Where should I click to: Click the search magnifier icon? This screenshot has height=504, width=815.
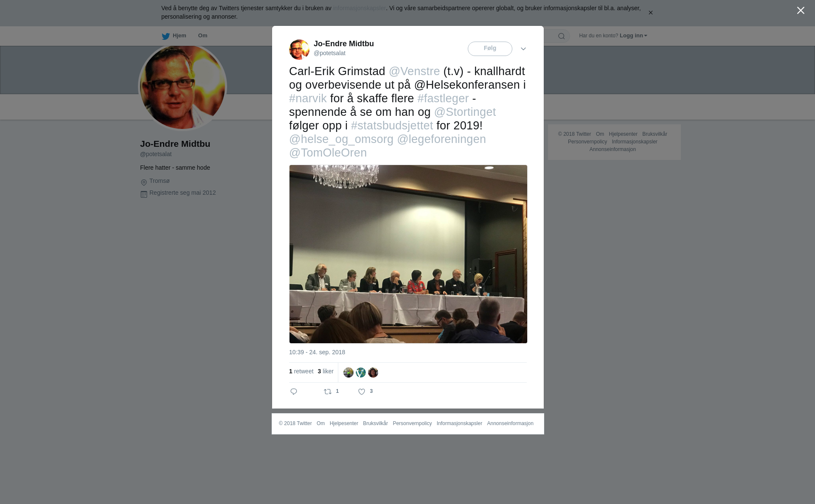562,36
